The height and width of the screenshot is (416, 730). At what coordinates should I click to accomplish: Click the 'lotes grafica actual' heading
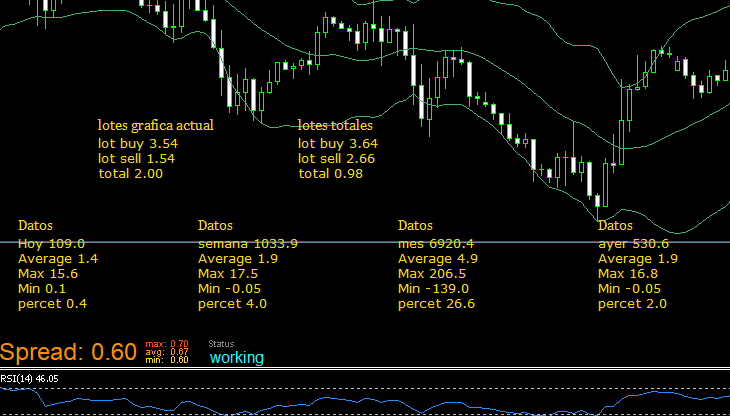pos(155,125)
